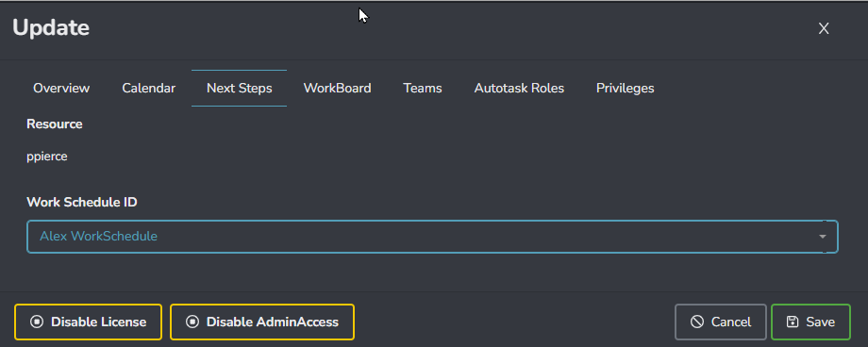
Task: Switch to the Calendar tab
Action: coord(148,88)
